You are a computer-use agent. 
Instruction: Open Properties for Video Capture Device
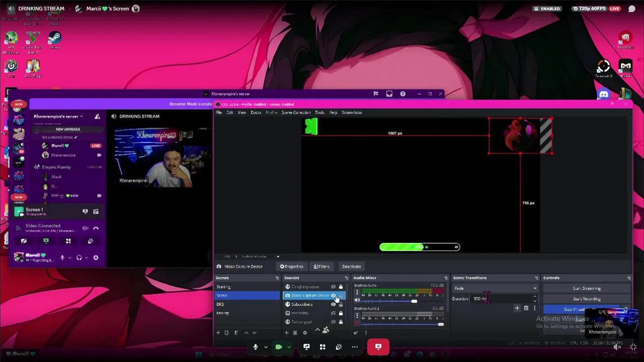point(292,266)
